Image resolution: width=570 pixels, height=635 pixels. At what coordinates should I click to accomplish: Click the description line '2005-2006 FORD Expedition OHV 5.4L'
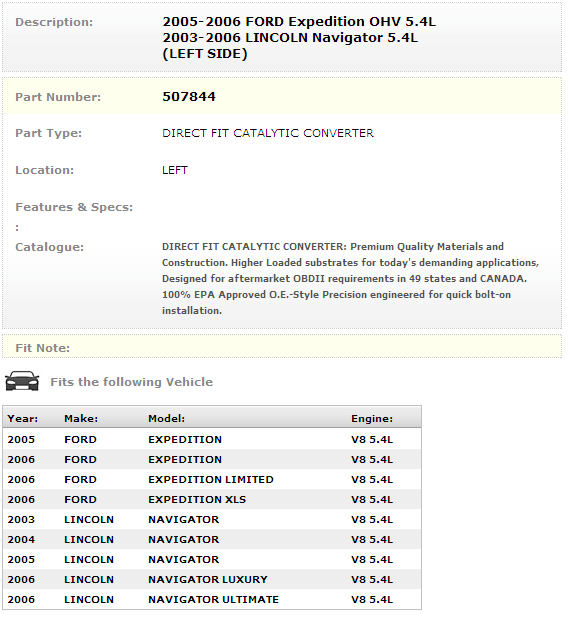pyautogui.click(x=299, y=21)
